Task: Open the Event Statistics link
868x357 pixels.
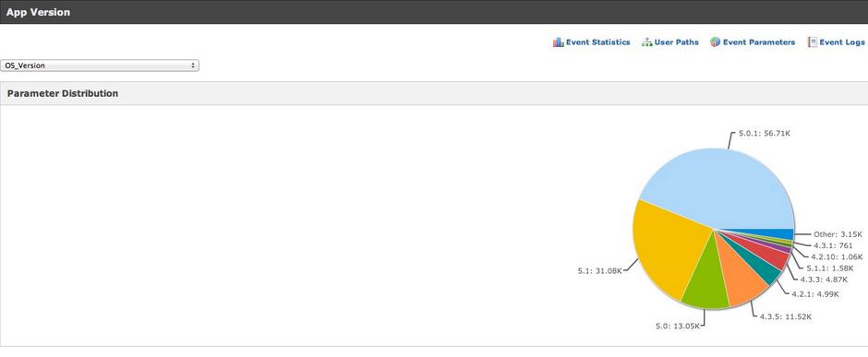Action: pyautogui.click(x=597, y=42)
